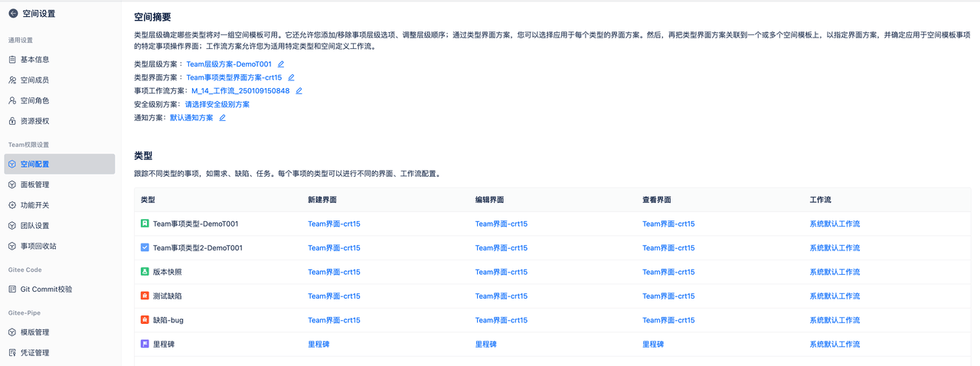
Task: Navigate to Git Commit校验
Action: click(46, 289)
